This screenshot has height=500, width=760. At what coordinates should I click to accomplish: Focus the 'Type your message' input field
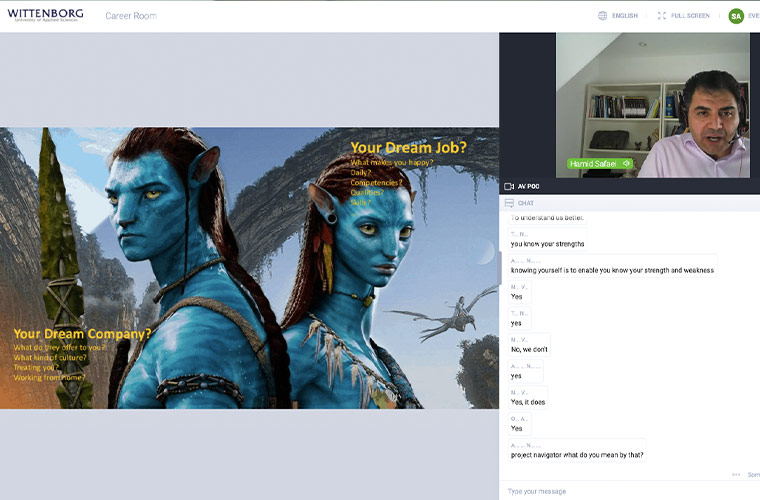pyautogui.click(x=629, y=491)
